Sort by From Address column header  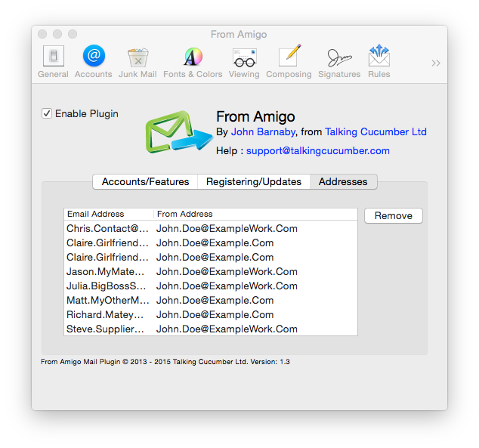(x=255, y=214)
